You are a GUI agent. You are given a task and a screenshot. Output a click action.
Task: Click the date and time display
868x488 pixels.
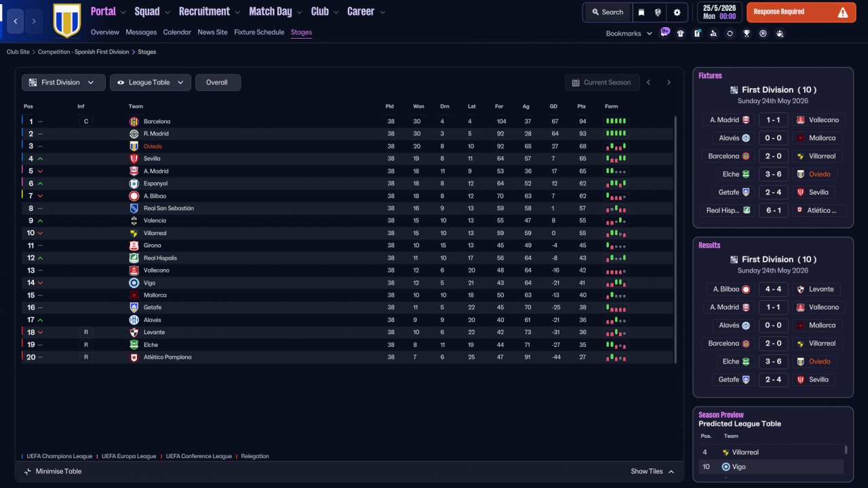click(x=719, y=12)
